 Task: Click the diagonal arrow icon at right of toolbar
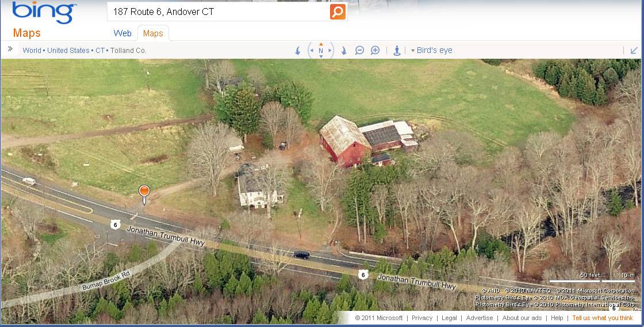coord(634,50)
